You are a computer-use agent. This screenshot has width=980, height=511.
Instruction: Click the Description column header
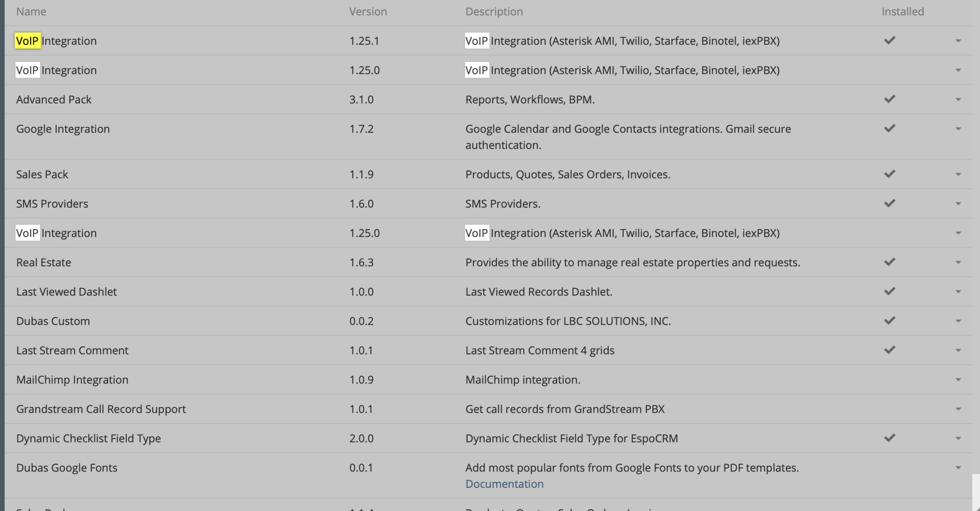pyautogui.click(x=494, y=12)
